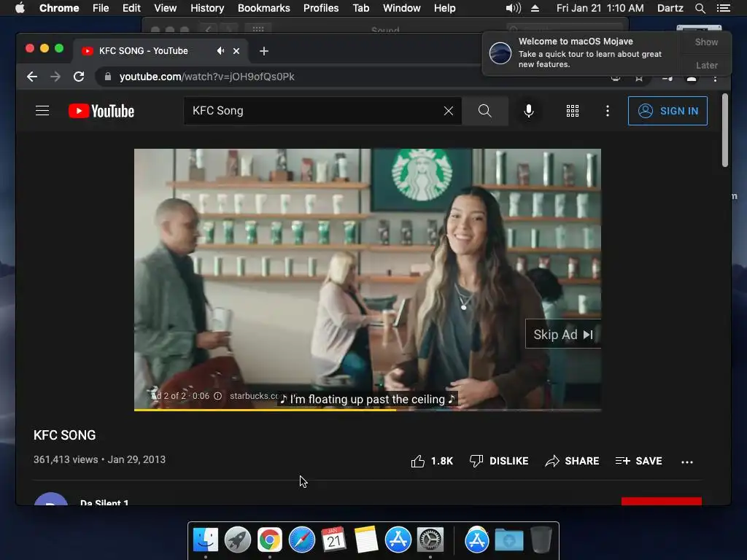Image resolution: width=747 pixels, height=560 pixels.
Task: Focus the Chrome address bar URL
Action: click(206, 77)
